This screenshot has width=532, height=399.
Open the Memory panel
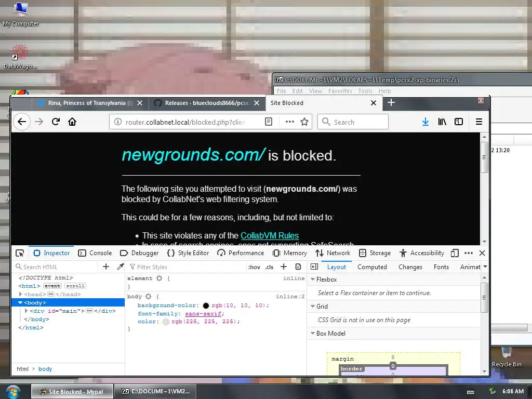click(x=290, y=253)
